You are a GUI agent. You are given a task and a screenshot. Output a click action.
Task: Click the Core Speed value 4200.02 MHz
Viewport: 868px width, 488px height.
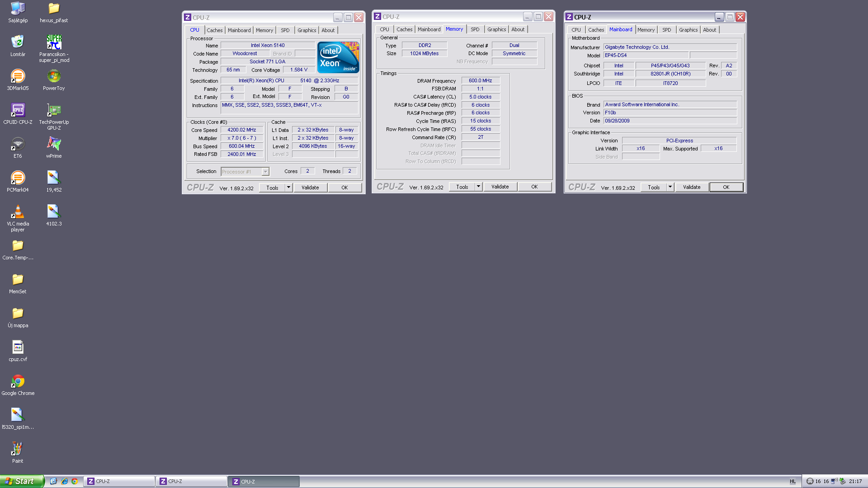pos(242,130)
